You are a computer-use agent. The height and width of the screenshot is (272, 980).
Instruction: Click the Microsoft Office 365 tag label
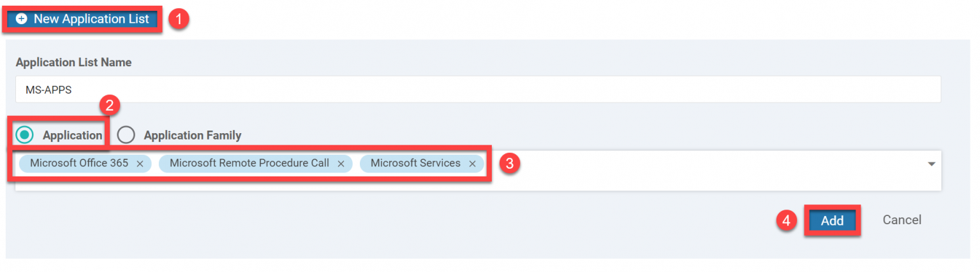(79, 163)
